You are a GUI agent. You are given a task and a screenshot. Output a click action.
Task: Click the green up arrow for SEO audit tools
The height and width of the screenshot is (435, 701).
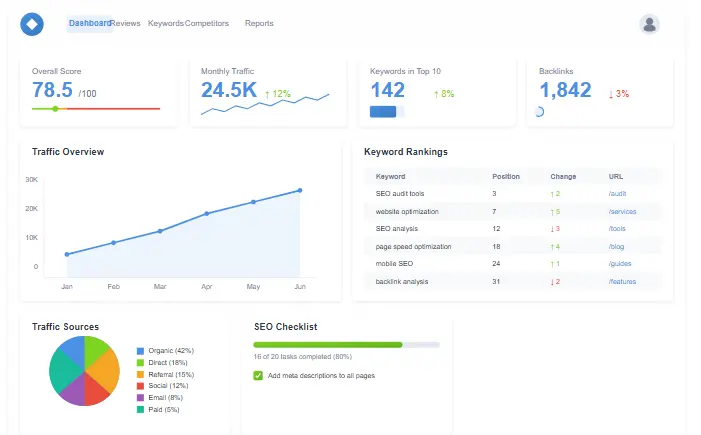coord(551,193)
